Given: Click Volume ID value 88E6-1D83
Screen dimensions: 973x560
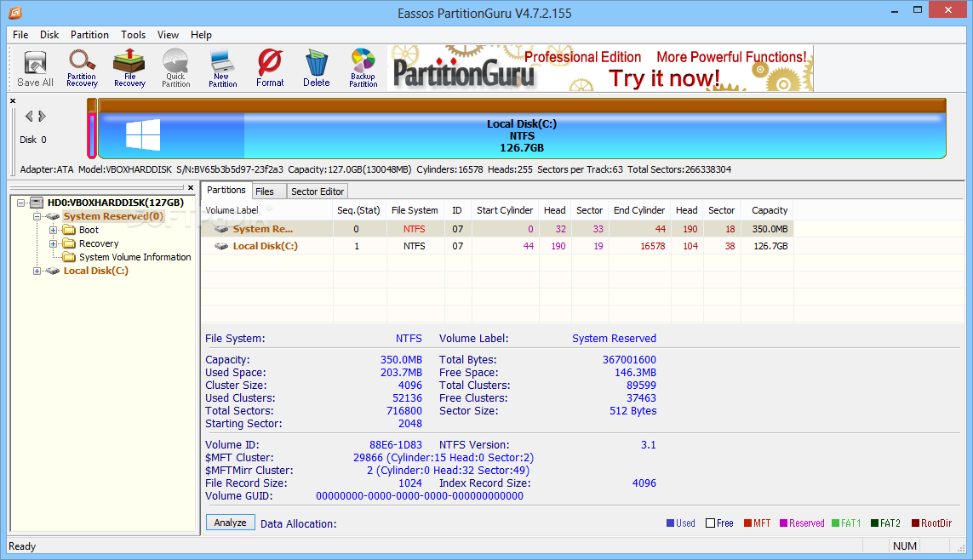Looking at the screenshot, I should coord(395,444).
